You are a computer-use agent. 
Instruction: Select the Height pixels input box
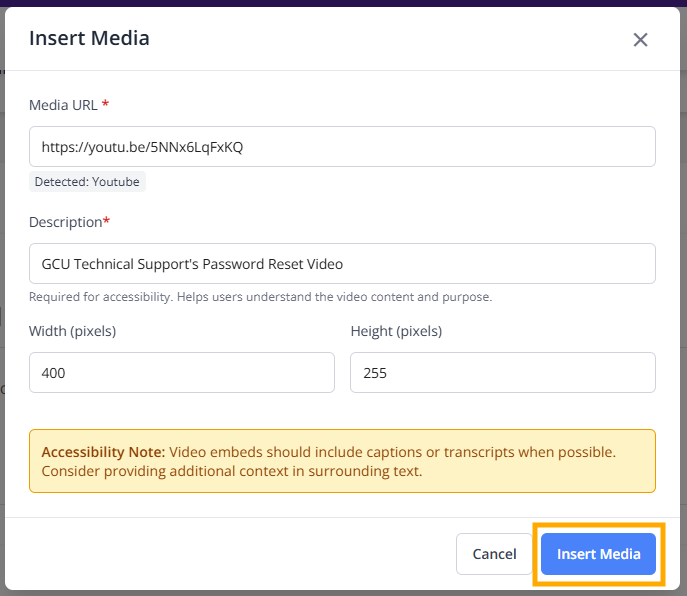pos(502,373)
